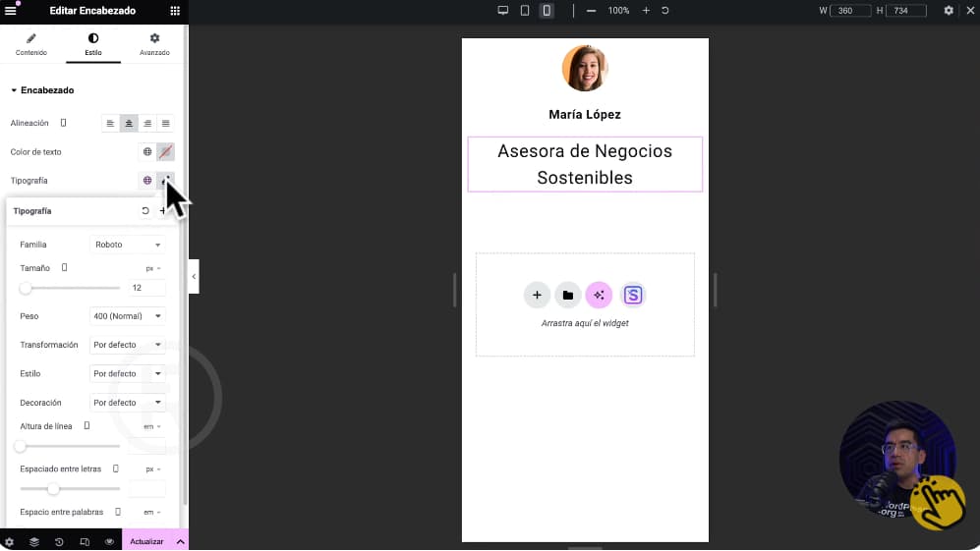Open device switch for Espaciado entre letras
This screenshot has width=980, height=551.
point(116,468)
